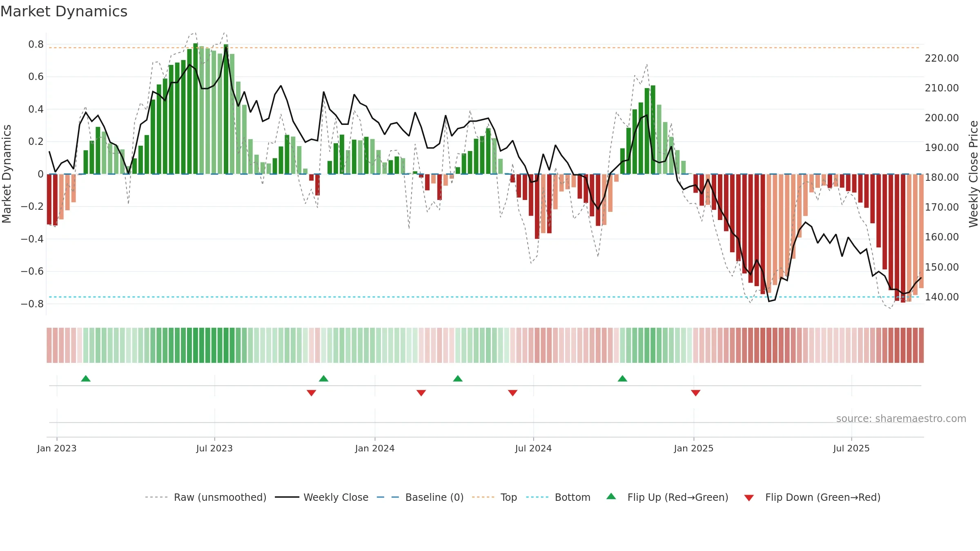980x551 pixels.
Task: Click the positive 0.8 left-axis tick label
Action: [x=36, y=44]
